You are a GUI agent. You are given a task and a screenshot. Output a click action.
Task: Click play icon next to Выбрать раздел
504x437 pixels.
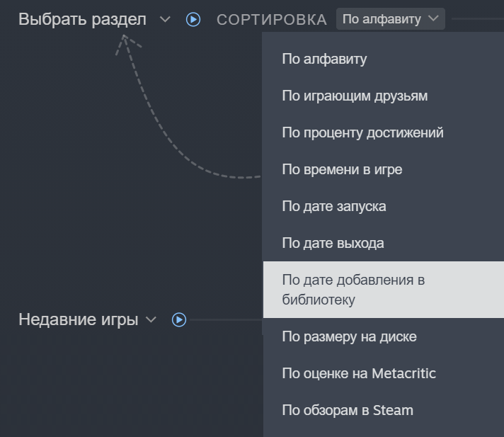coord(193,20)
